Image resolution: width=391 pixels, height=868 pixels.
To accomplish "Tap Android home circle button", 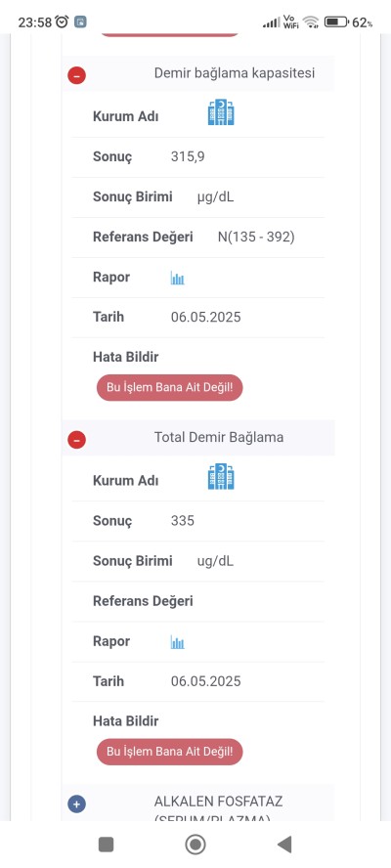I will tap(195, 845).
